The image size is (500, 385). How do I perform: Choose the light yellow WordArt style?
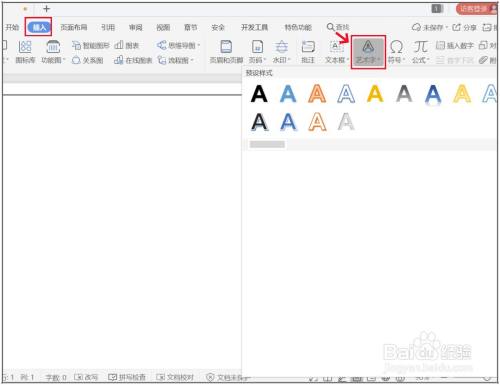(462, 94)
